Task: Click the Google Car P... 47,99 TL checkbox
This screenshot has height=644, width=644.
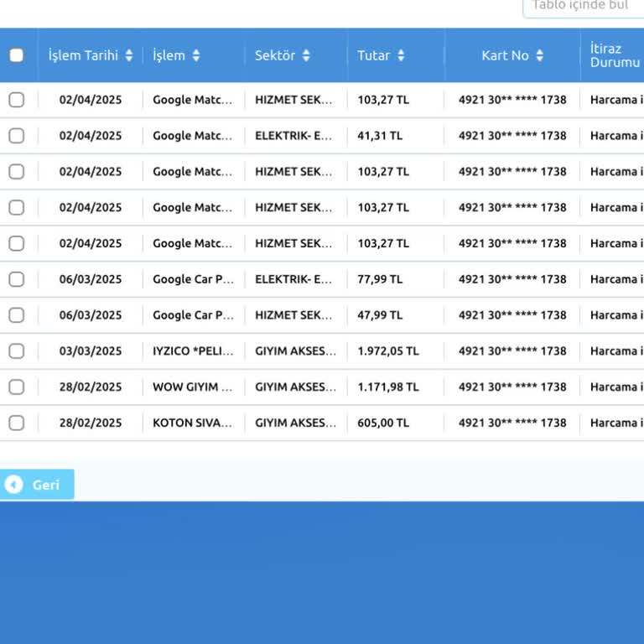Action: click(x=17, y=315)
